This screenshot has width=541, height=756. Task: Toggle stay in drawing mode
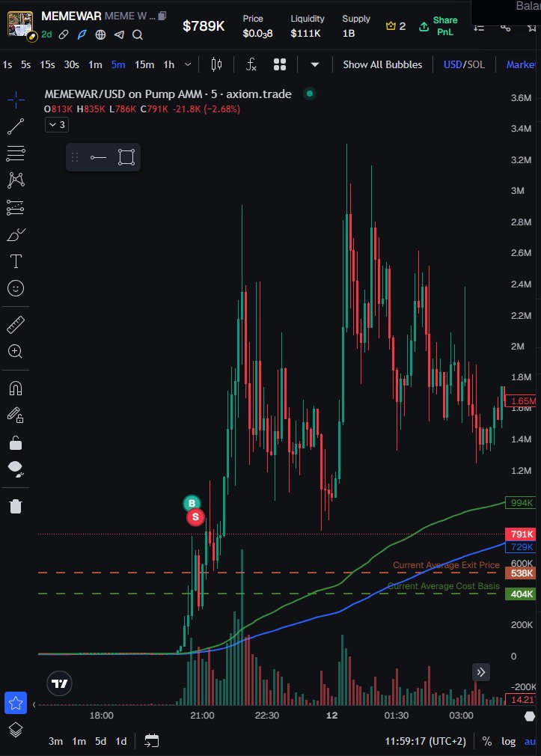point(16,415)
